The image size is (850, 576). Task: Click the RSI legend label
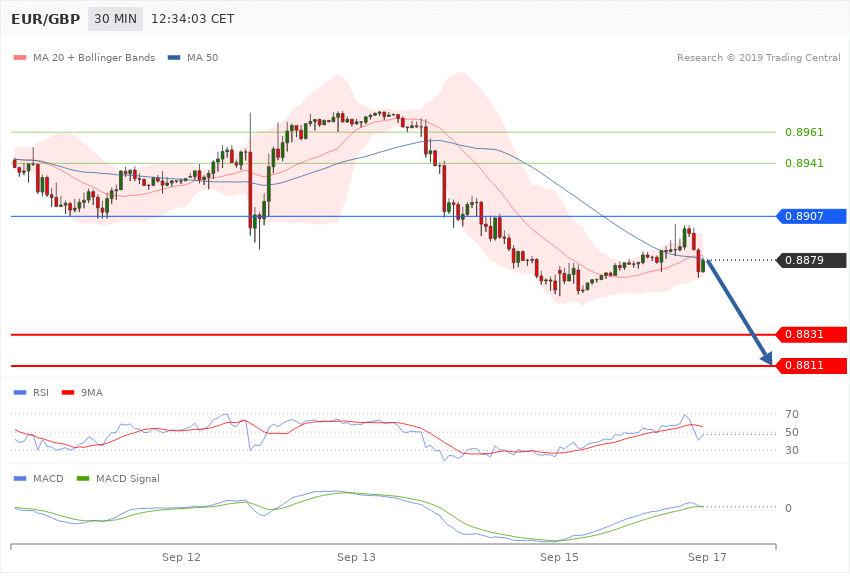click(x=41, y=392)
